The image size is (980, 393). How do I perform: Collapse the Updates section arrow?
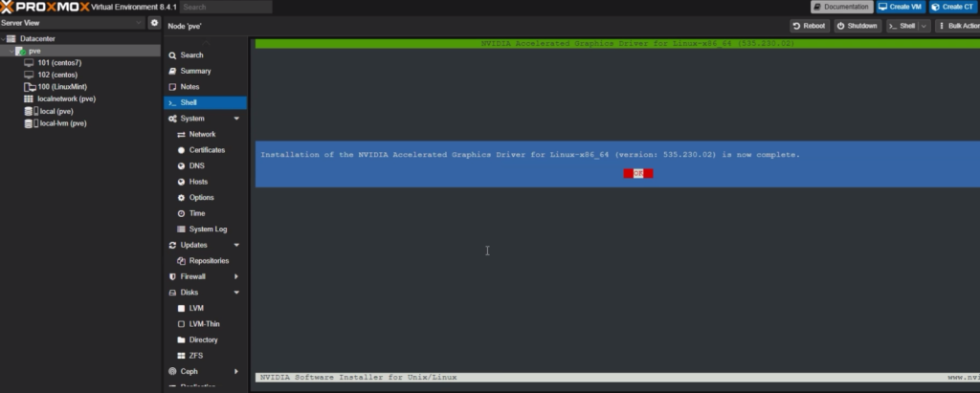(x=236, y=245)
